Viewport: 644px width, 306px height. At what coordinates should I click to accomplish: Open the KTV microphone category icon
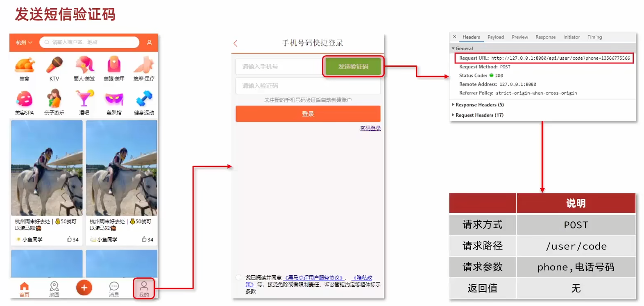(54, 65)
